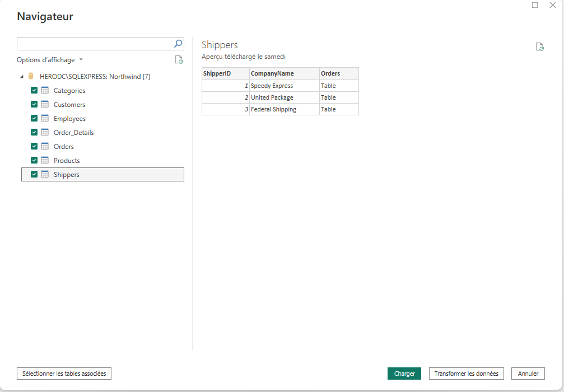This screenshot has height=392, width=564.
Task: Toggle the Shippers checkbox off
Action: 34,174
